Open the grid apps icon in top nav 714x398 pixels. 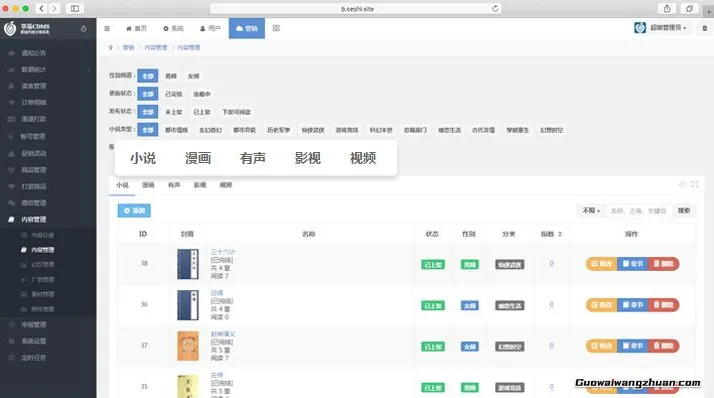(276, 28)
